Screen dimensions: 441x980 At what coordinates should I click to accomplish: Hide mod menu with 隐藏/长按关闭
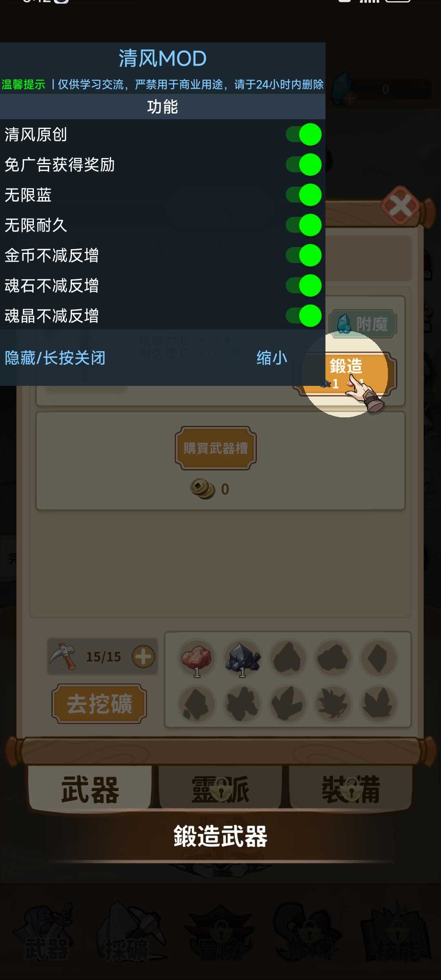[55, 358]
